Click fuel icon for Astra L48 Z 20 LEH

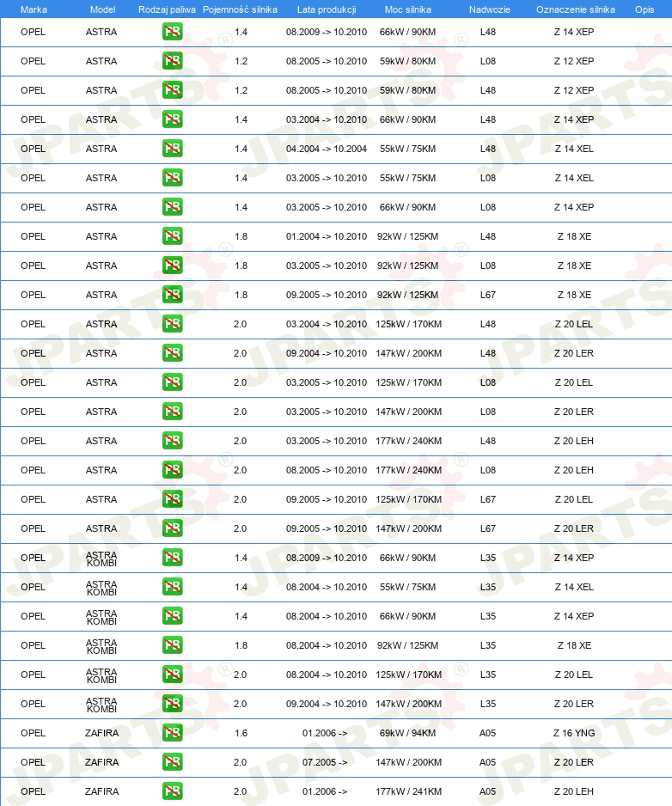tap(172, 441)
